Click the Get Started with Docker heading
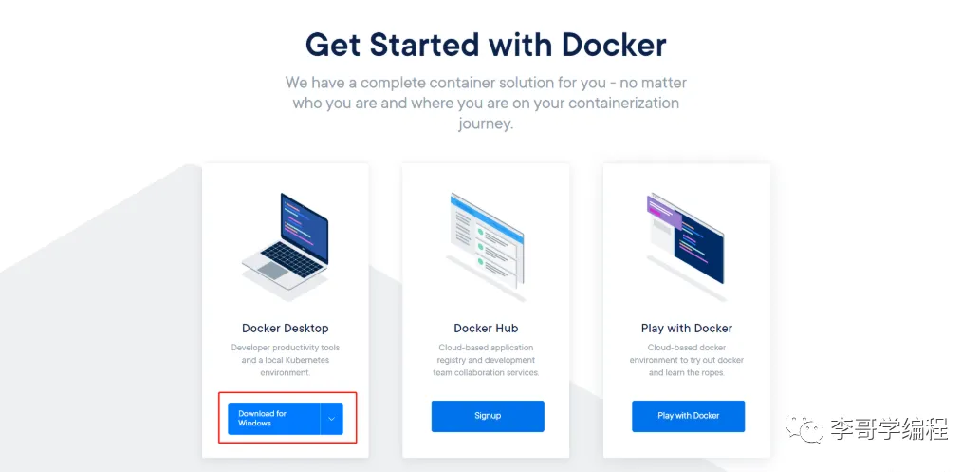980x472 pixels. click(486, 45)
